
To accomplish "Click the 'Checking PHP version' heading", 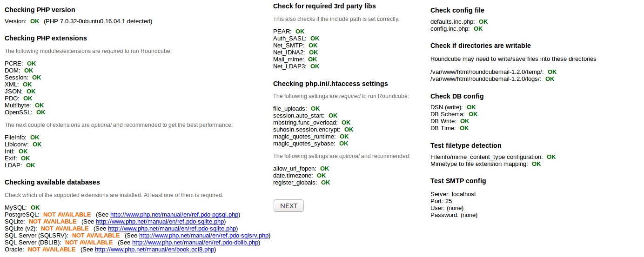I will 40,10.
